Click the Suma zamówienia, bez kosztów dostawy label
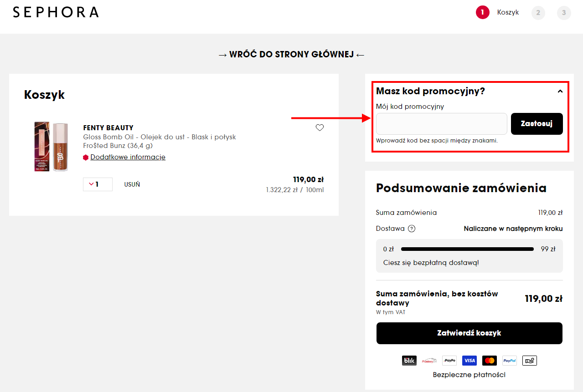The height and width of the screenshot is (392, 583). (437, 298)
